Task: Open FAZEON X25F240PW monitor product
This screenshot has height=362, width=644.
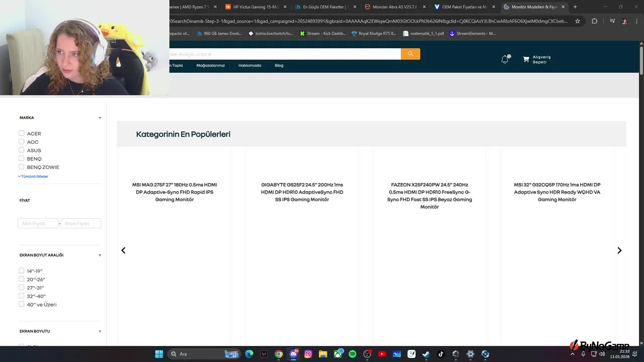Action: [x=430, y=196]
